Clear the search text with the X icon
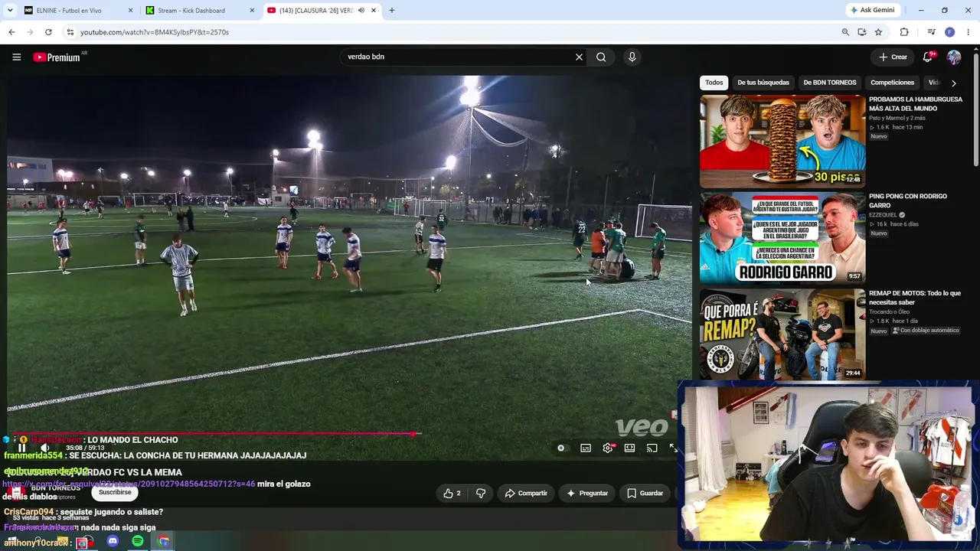 pos(579,57)
